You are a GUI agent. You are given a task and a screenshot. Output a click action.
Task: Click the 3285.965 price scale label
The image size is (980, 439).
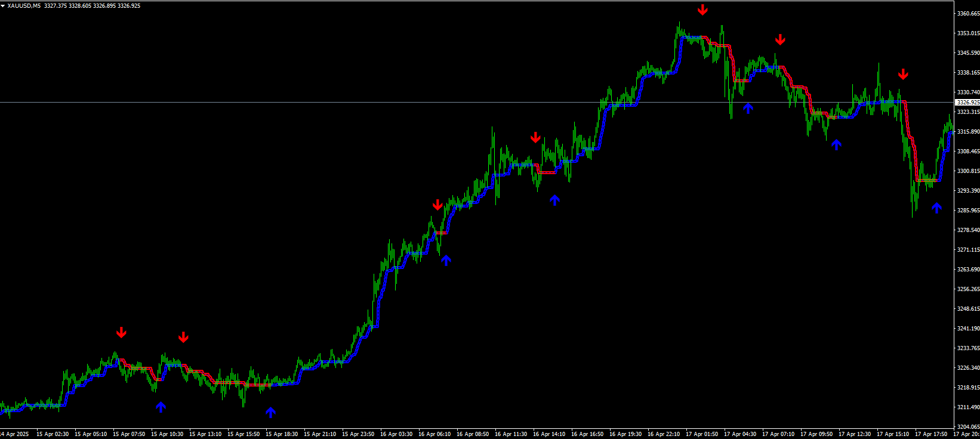tap(968, 211)
